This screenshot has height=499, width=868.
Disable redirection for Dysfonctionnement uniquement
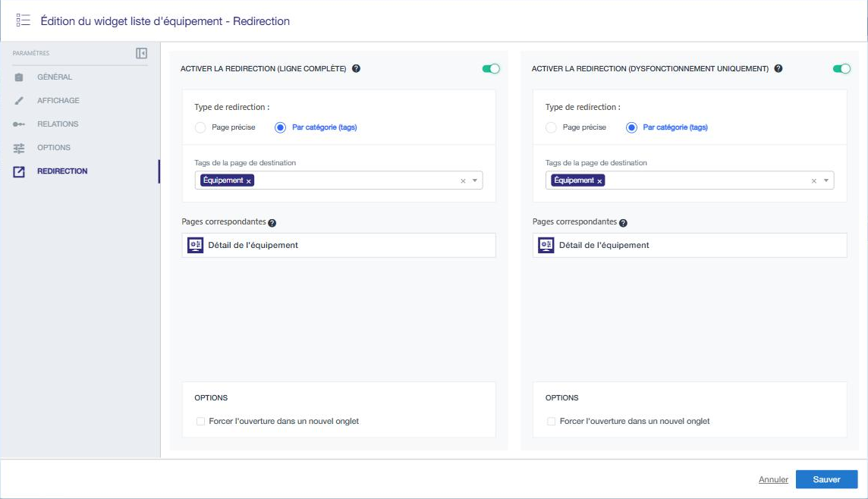coord(841,68)
